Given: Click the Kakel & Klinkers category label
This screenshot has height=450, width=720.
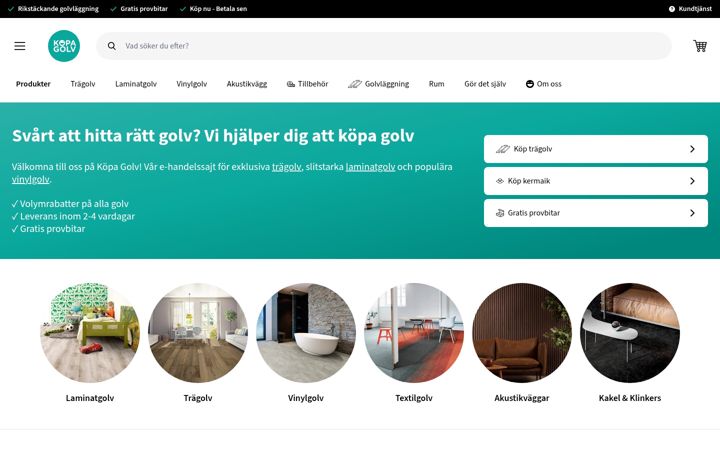Looking at the screenshot, I should pyautogui.click(x=630, y=398).
